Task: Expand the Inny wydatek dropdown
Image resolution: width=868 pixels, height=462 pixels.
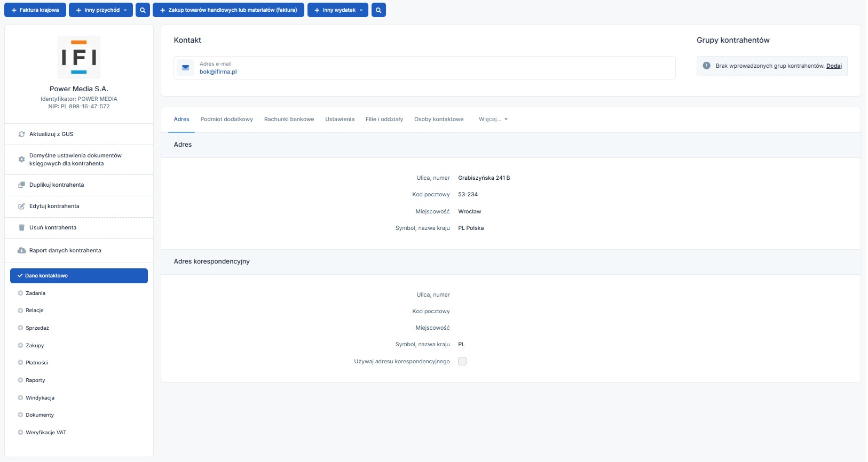Action: (361, 10)
